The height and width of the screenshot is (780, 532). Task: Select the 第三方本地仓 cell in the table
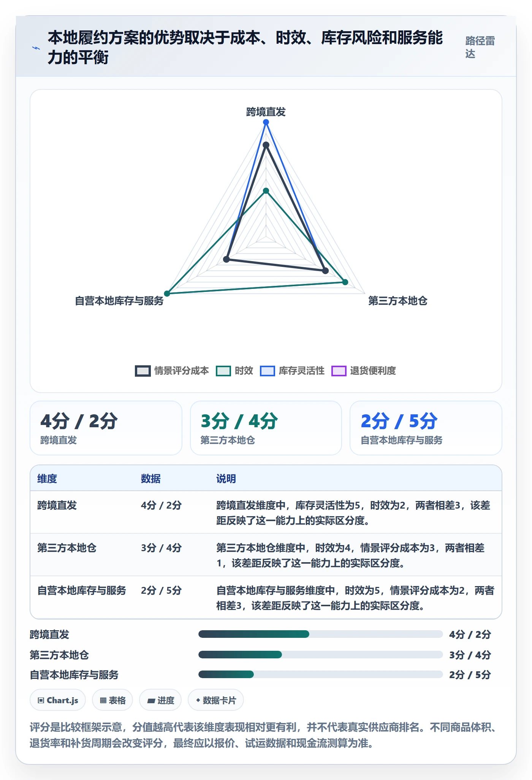(67, 548)
